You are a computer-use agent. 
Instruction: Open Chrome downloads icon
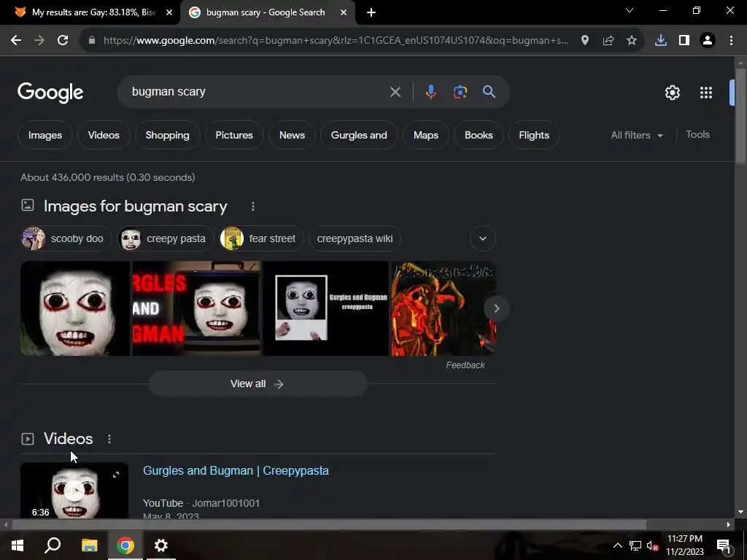pos(661,41)
